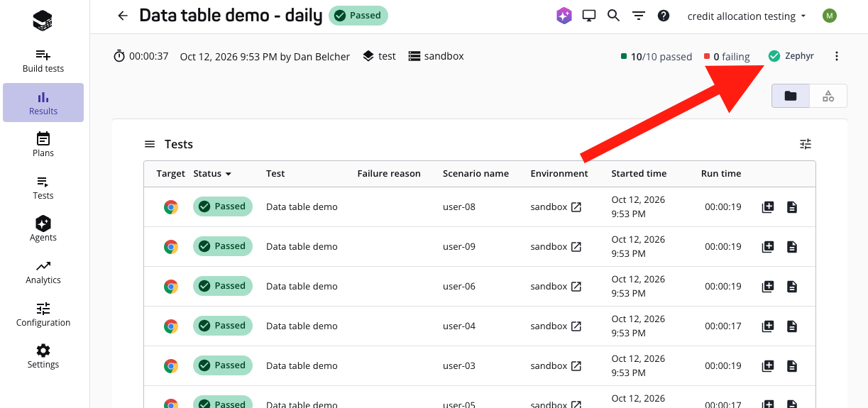Image resolution: width=868 pixels, height=408 pixels.
Task: Open the filter list icon
Action: tap(639, 16)
